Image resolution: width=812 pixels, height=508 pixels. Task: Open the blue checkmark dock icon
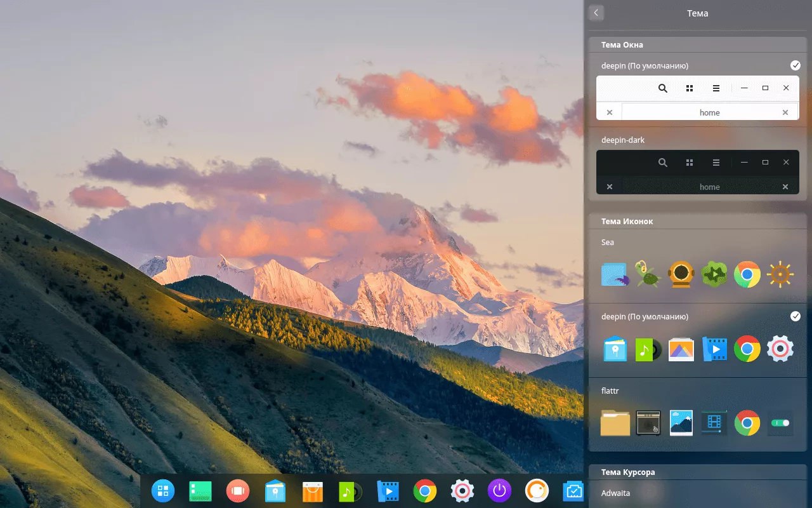coord(573,490)
